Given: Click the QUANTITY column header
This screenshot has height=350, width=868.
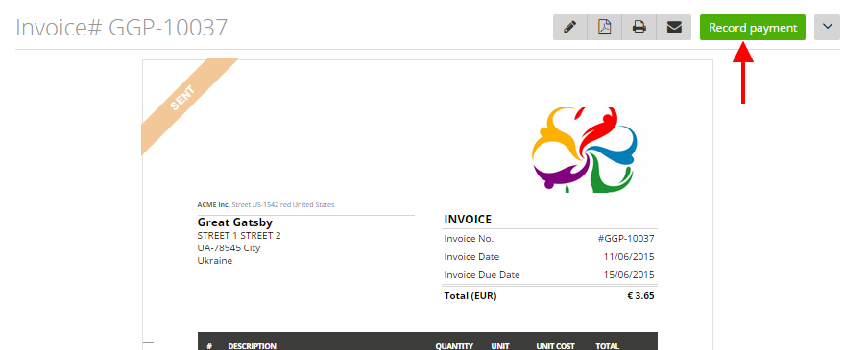Looking at the screenshot, I should (454, 346).
